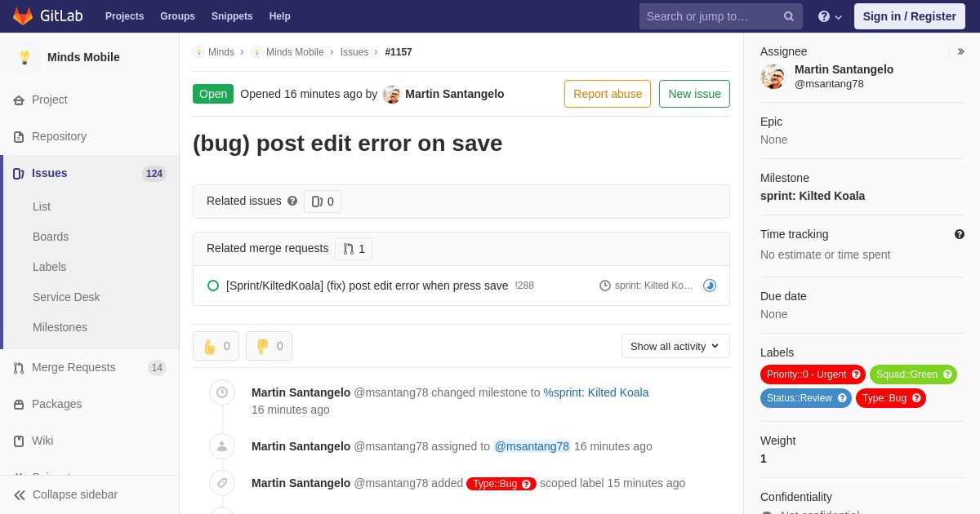This screenshot has width=980, height=514.
Task: Click Martin Santangelo's author avatar next to Opened
Action: click(392, 94)
